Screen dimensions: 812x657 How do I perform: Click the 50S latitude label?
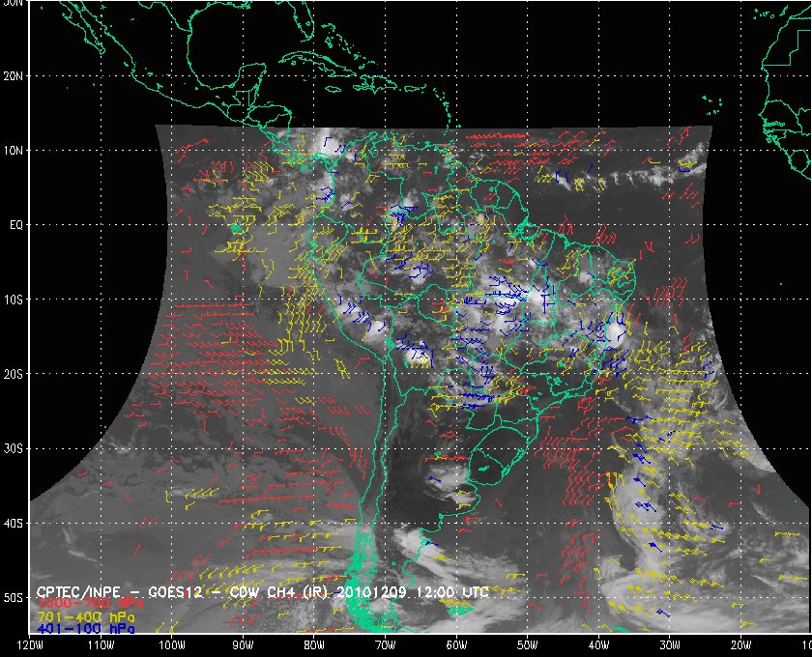point(14,597)
